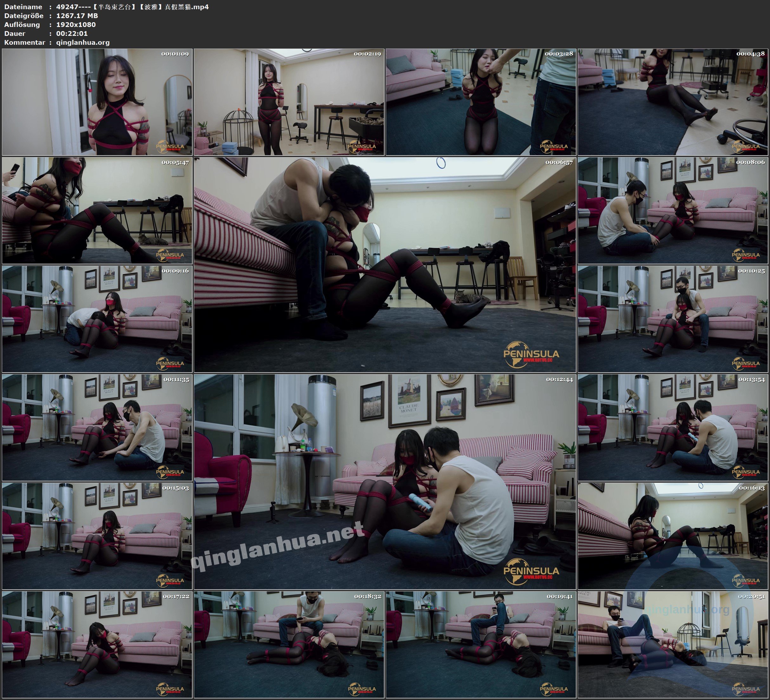Click the Dauer value 00:22:01
Viewport: 770px width, 700px height.
(x=72, y=33)
